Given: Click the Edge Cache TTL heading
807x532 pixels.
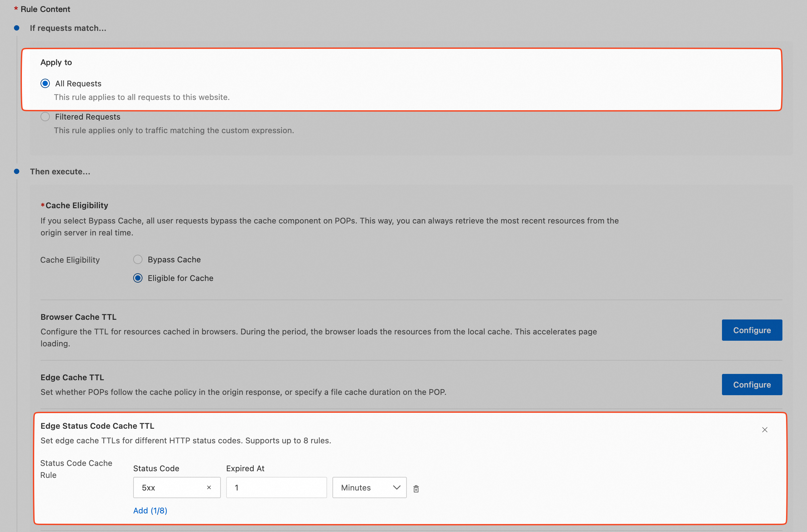Looking at the screenshot, I should (72, 377).
